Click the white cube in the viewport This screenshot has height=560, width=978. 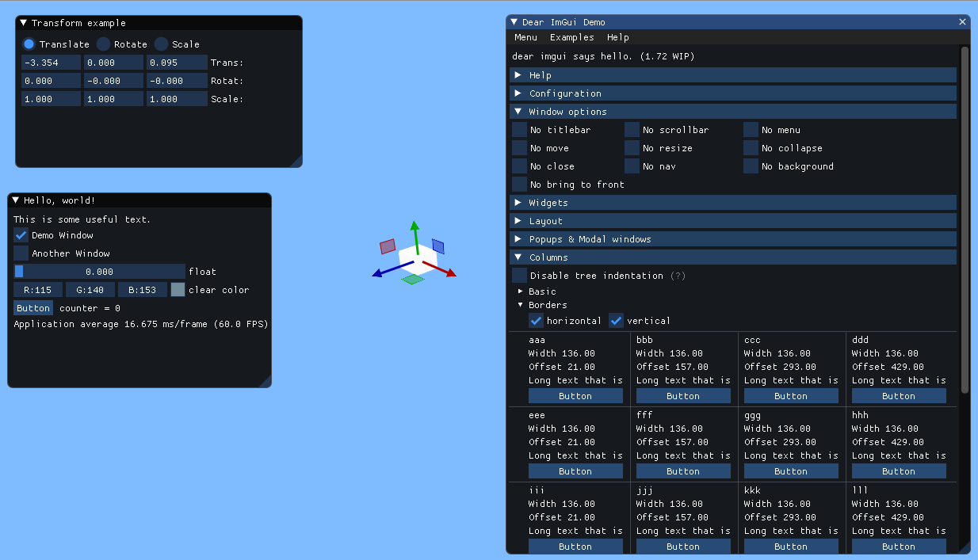click(x=418, y=259)
